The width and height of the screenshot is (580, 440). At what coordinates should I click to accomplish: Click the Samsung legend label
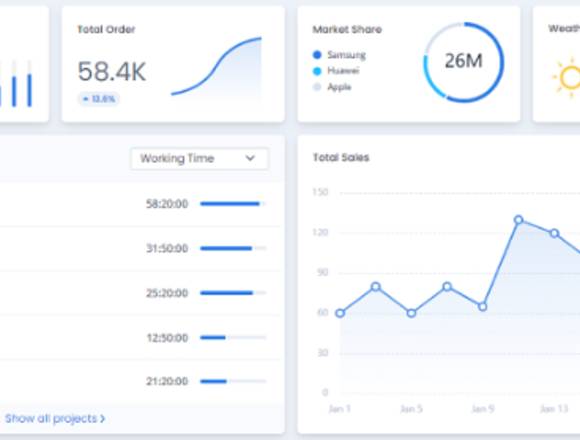coord(347,55)
